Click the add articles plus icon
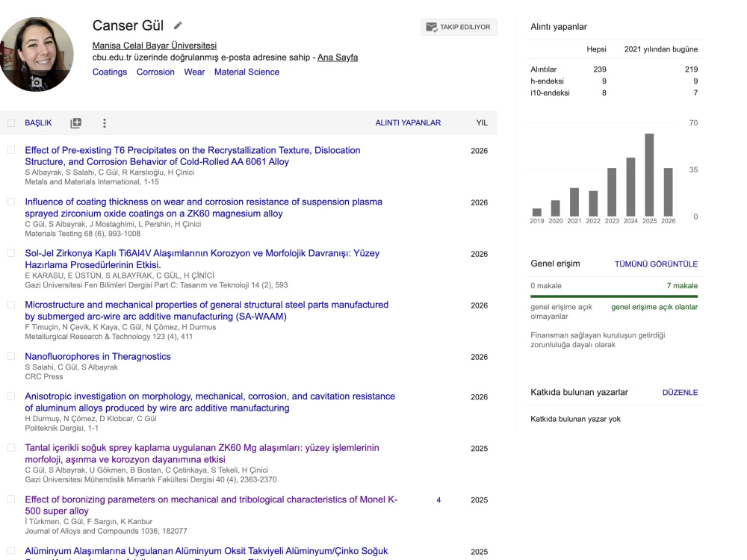Screen dimensions: 747x560 coord(75,123)
